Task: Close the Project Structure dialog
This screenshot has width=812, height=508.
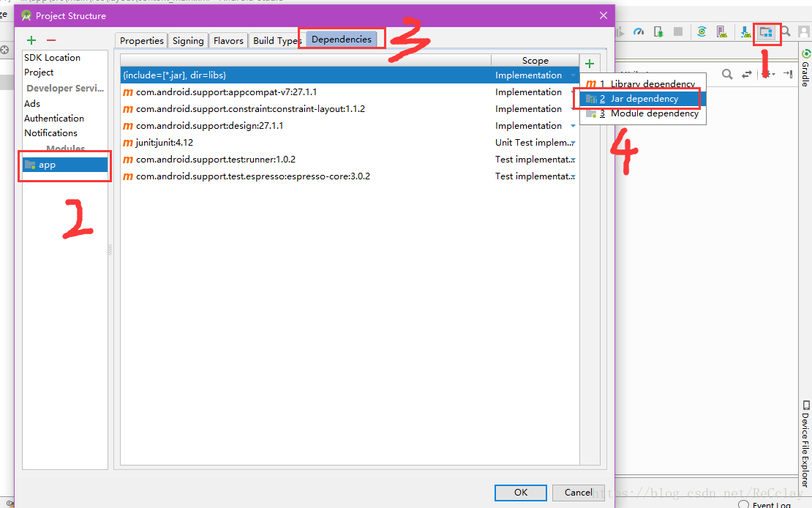Action: click(604, 15)
